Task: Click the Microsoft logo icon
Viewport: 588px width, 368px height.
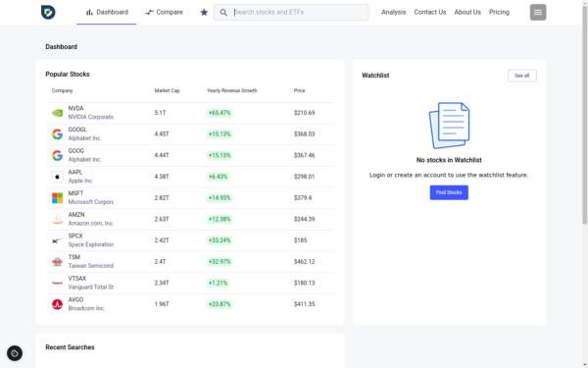Action: (x=58, y=198)
